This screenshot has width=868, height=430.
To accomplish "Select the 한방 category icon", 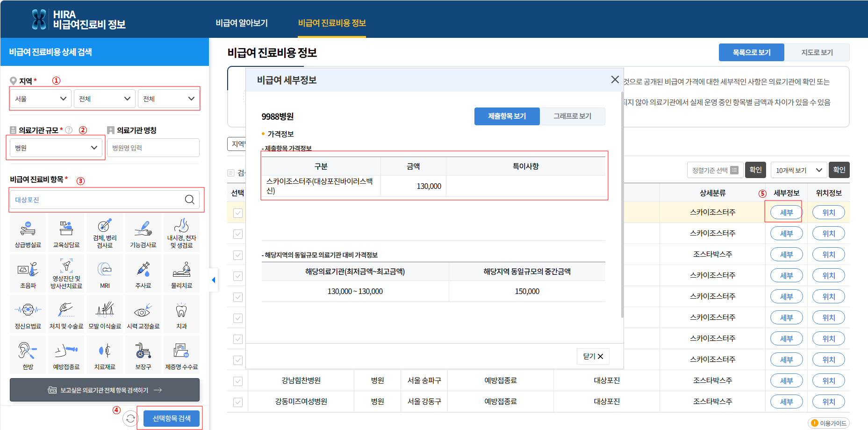I will tap(28, 356).
